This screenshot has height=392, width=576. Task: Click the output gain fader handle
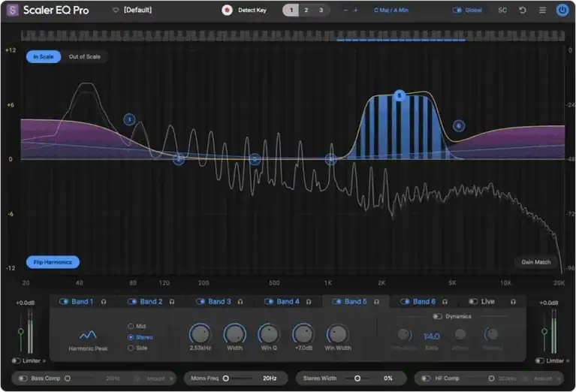544,331
